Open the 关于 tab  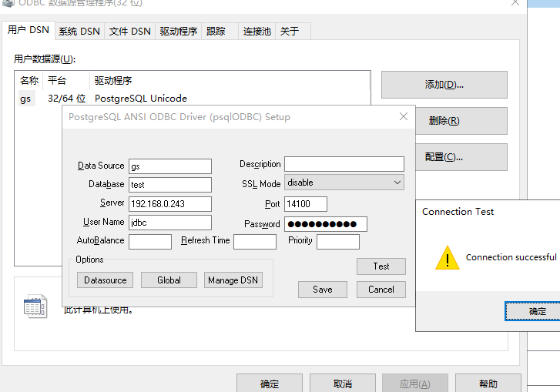point(290,32)
